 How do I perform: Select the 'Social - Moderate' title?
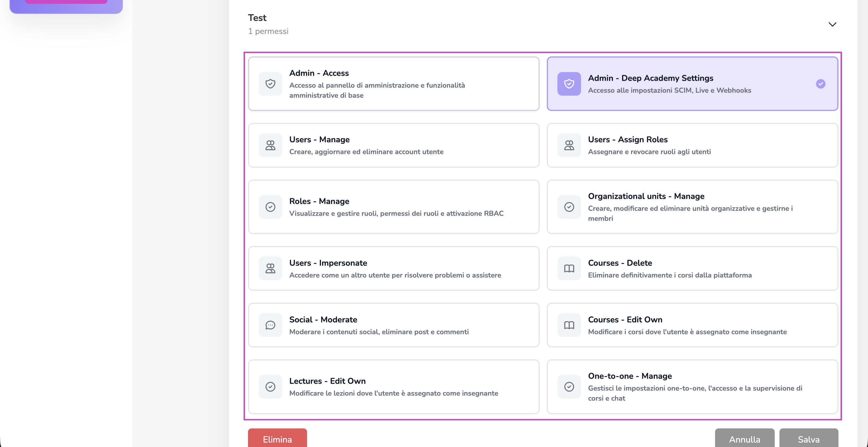323,319
